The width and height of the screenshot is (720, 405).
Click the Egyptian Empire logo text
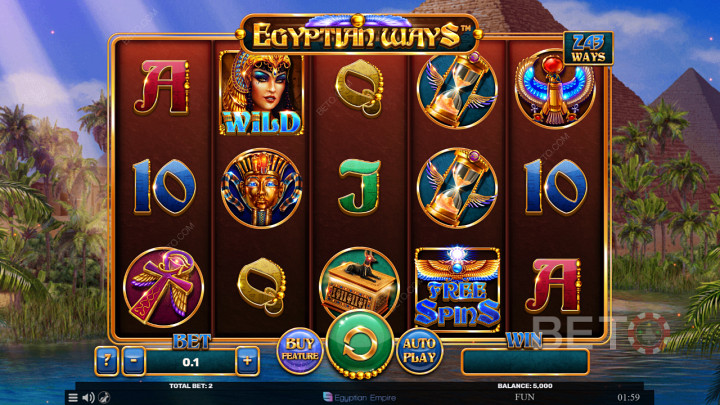click(360, 398)
